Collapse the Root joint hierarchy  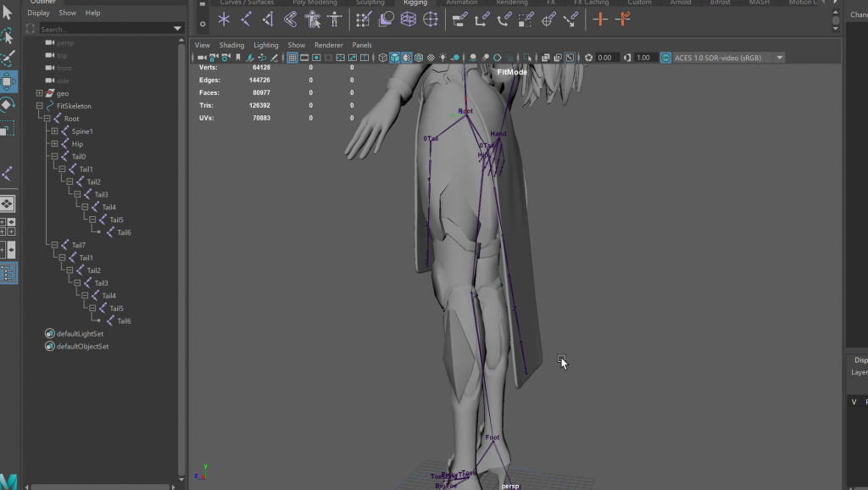coord(47,119)
